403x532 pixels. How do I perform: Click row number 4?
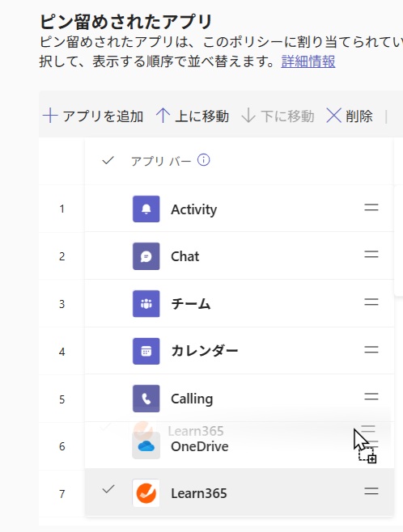coord(62,352)
